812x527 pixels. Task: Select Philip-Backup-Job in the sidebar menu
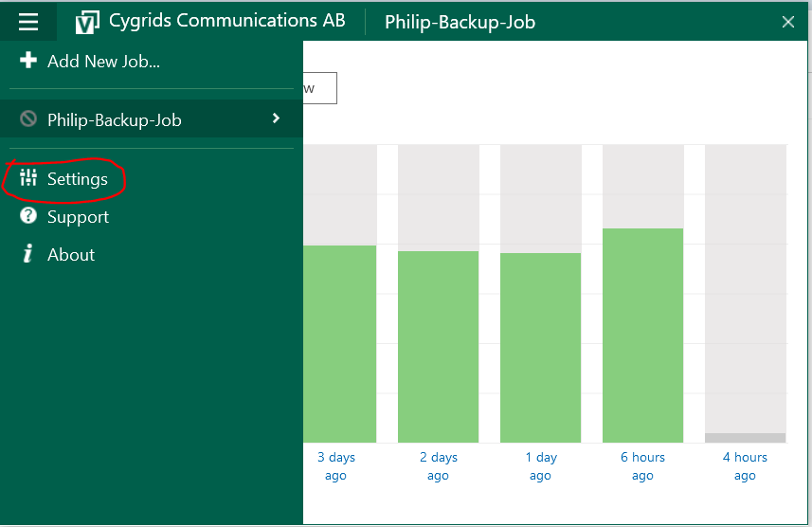pyautogui.click(x=114, y=120)
